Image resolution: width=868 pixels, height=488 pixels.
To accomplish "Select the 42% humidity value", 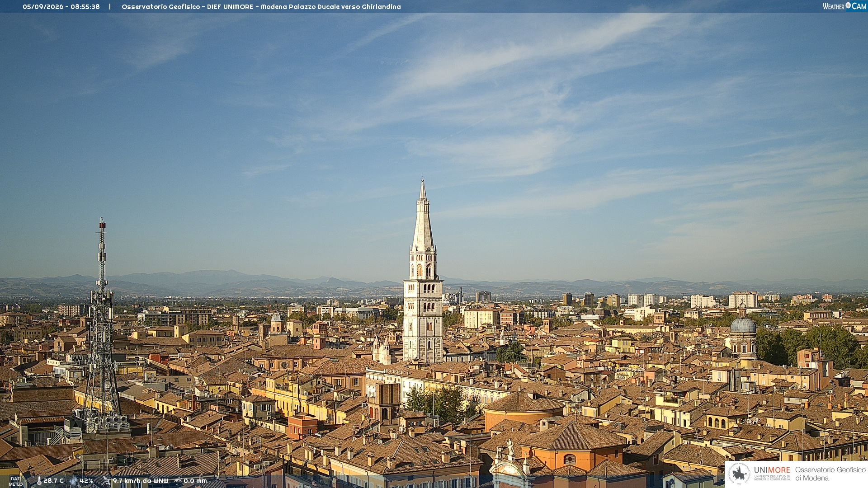I will pos(86,481).
